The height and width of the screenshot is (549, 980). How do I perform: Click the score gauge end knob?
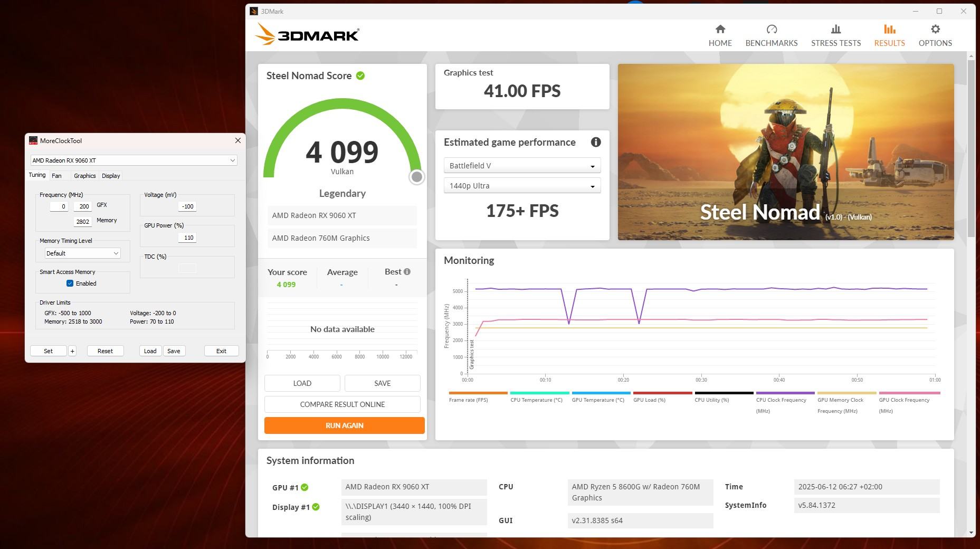tap(416, 177)
